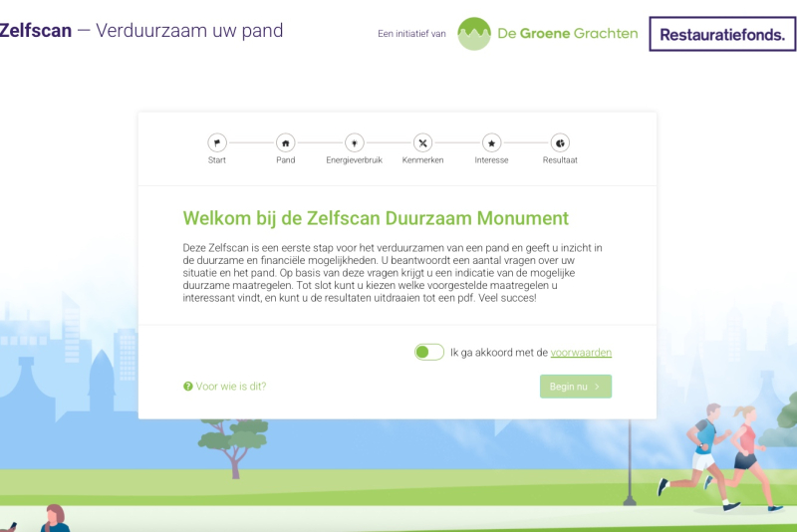This screenshot has width=797, height=532.
Task: Click the 'Welkom bij de Zelfscan' heading
Action: (x=376, y=218)
